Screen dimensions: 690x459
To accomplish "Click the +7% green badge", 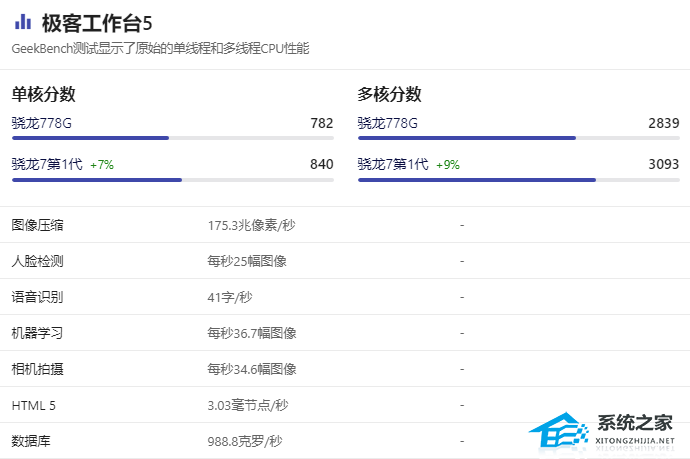I will [x=103, y=165].
